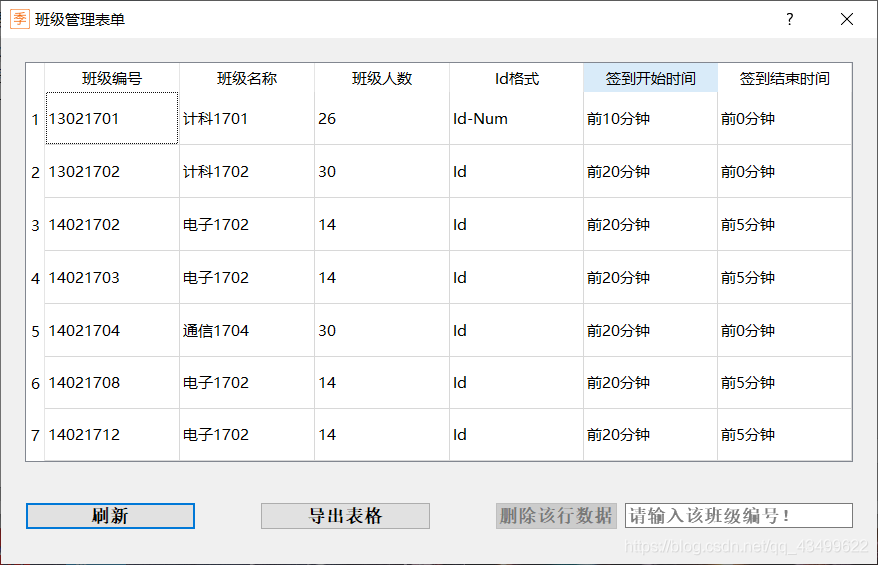The width and height of the screenshot is (878, 565).
Task: Click the 删除该行数据 button
Action: (556, 516)
